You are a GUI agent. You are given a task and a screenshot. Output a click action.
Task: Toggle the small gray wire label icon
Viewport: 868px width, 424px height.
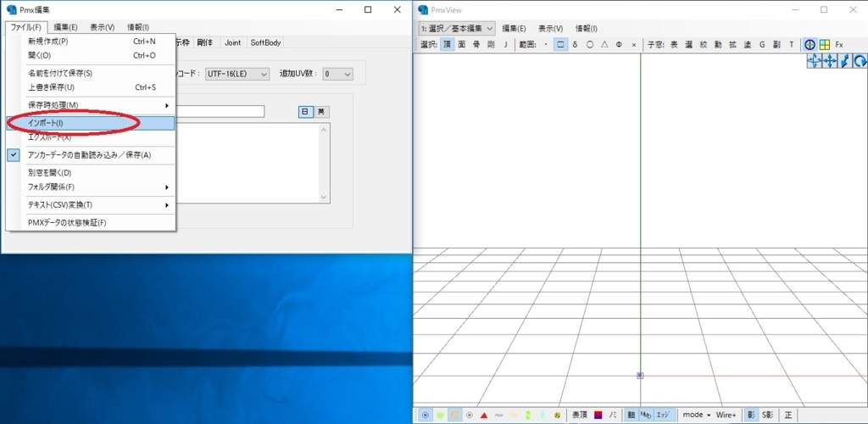[498, 415]
